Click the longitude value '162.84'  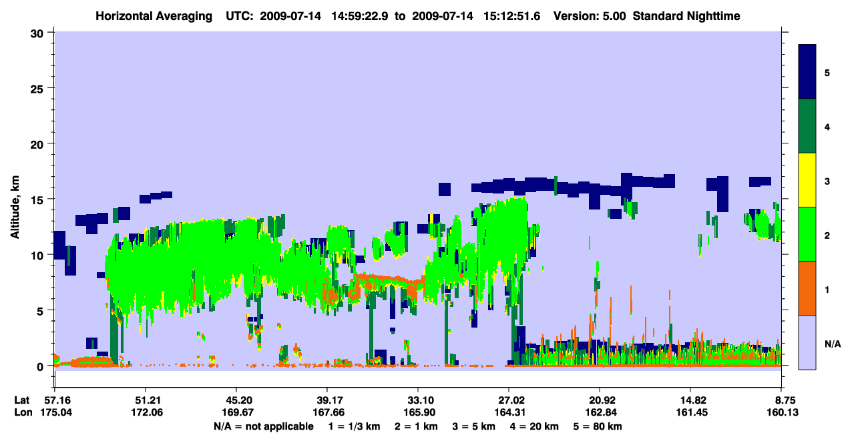pos(600,413)
